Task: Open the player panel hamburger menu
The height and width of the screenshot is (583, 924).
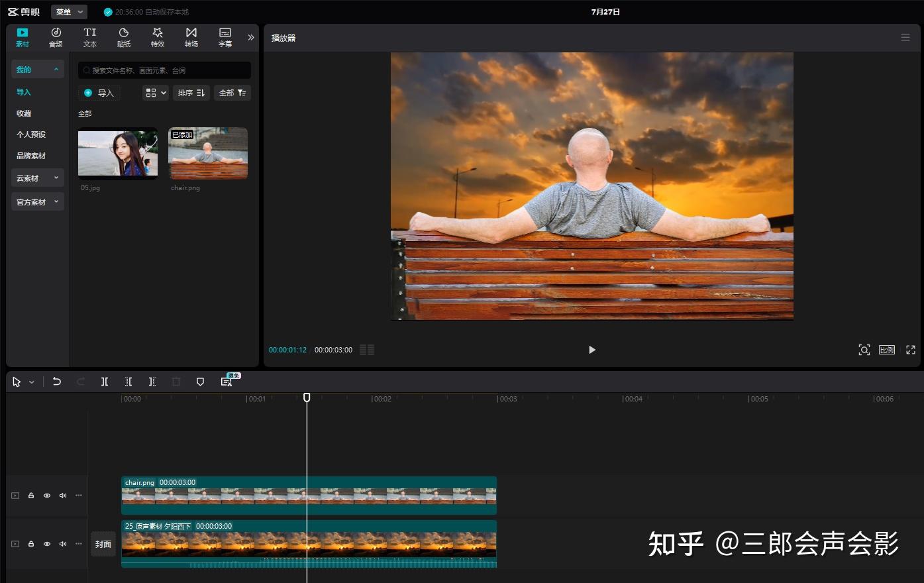Action: coord(905,38)
